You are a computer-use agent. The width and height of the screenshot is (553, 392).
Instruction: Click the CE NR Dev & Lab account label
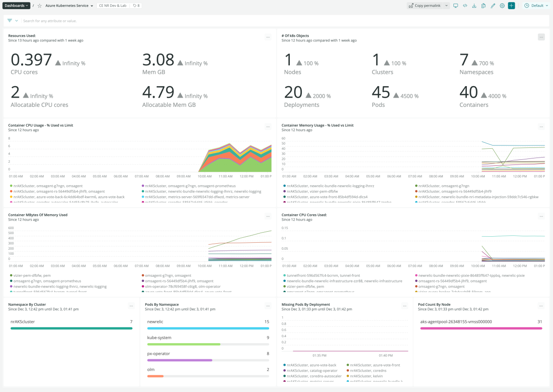coord(113,6)
